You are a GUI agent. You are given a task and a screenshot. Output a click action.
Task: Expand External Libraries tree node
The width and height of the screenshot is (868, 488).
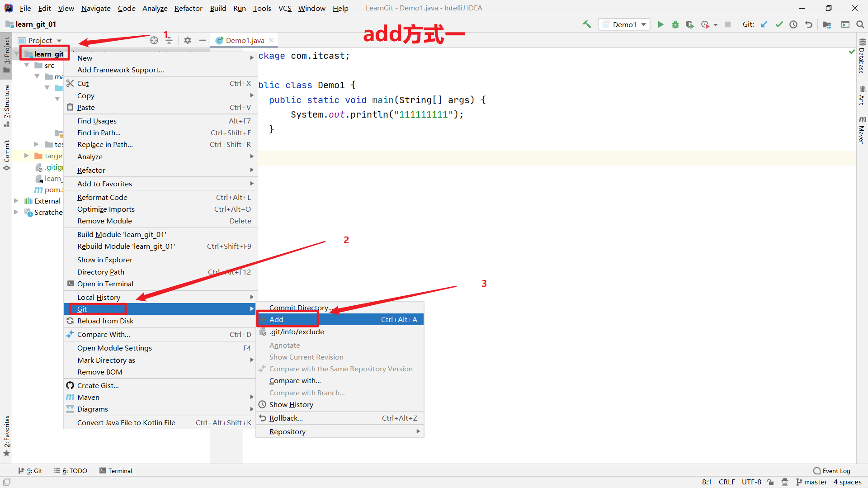pos(16,201)
